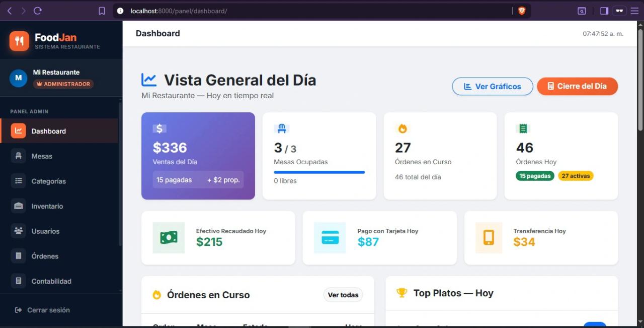The image size is (644, 328).
Task: Click the Dashboard chart icon in sidebar
Action: click(19, 131)
